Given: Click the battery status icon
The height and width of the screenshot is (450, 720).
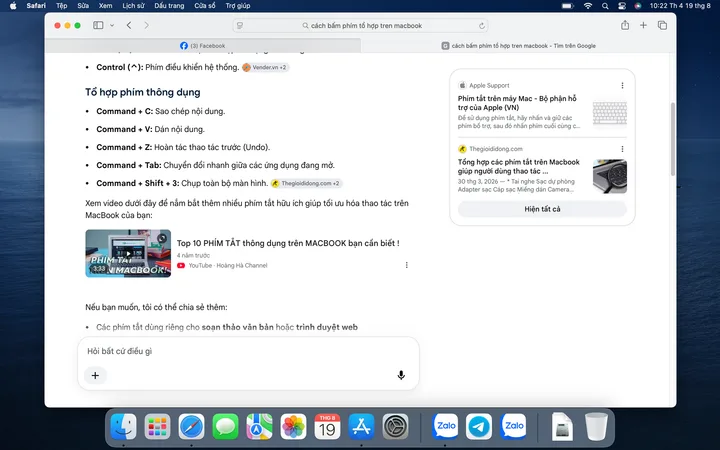Looking at the screenshot, I should pos(568,6).
